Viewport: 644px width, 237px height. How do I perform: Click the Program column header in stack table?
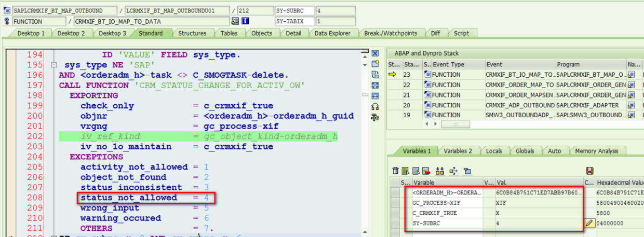click(591, 65)
